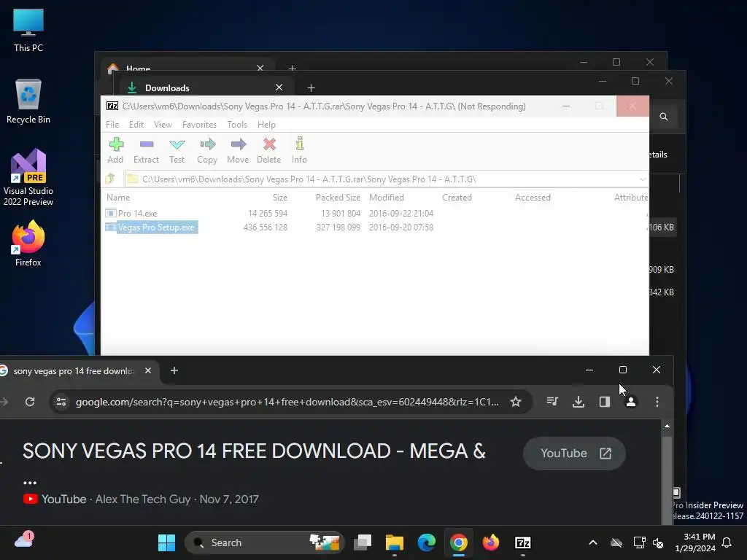Sort by Packed Size column header

click(338, 197)
